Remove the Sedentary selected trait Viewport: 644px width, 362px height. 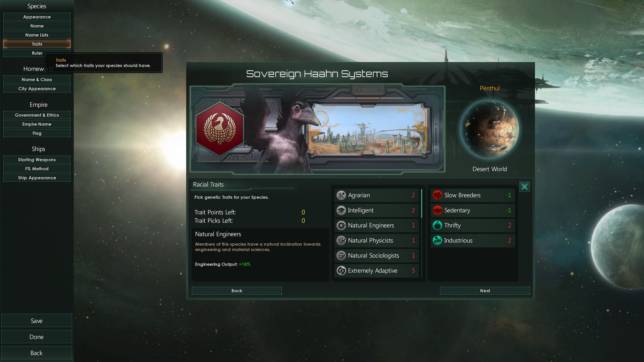[x=473, y=210]
